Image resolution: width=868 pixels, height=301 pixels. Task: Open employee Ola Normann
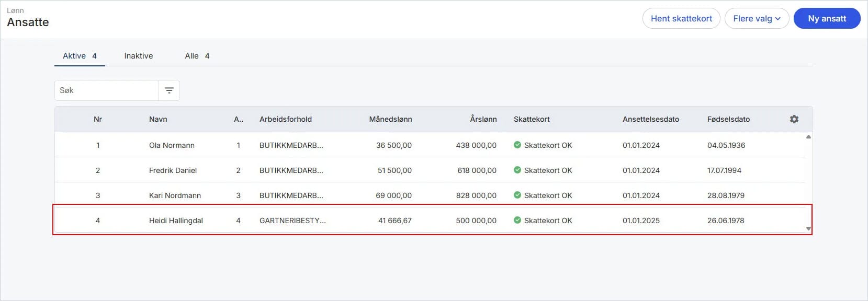pos(172,145)
